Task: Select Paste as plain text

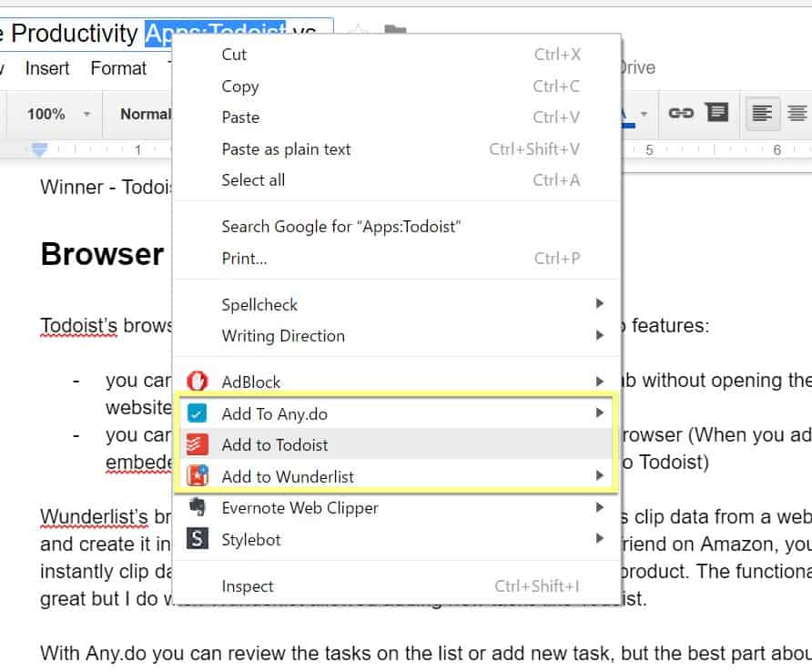Action: point(397,149)
